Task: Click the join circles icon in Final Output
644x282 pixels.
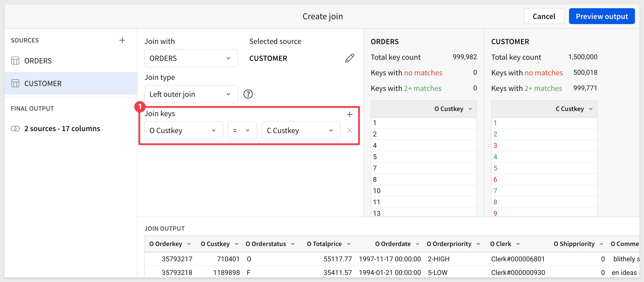Action: (x=15, y=129)
